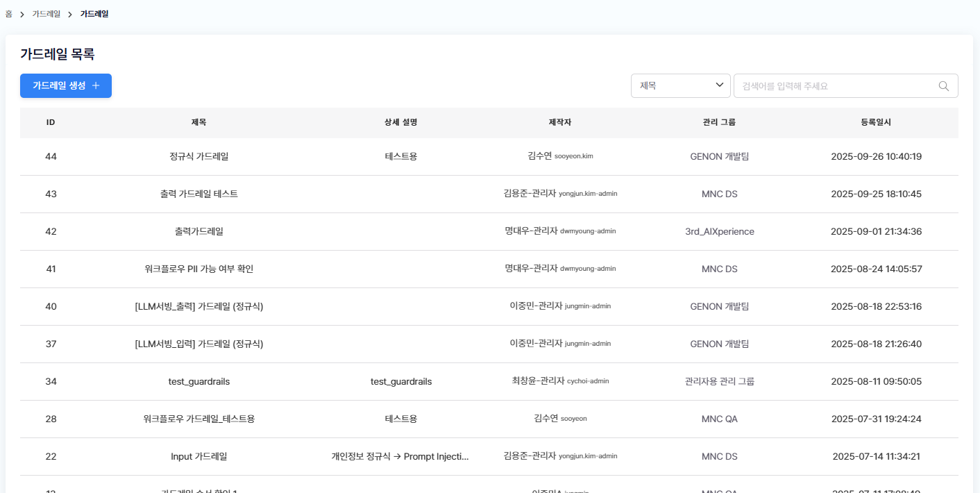Click the truncated 개인정보 정규식 description

[x=400, y=456]
